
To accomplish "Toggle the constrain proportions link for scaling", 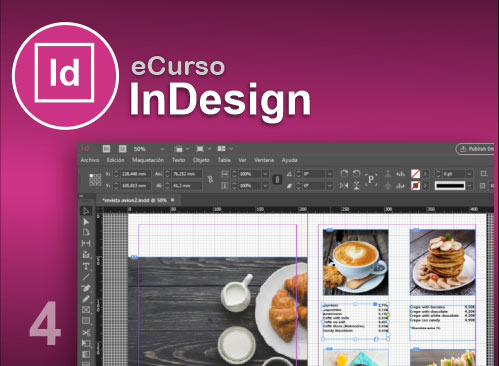I will pos(277,180).
